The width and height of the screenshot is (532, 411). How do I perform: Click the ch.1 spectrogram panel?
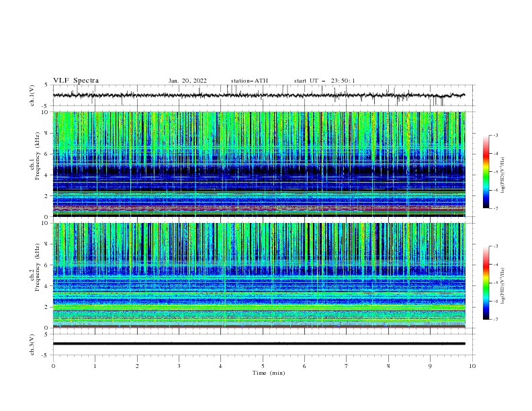click(259, 164)
